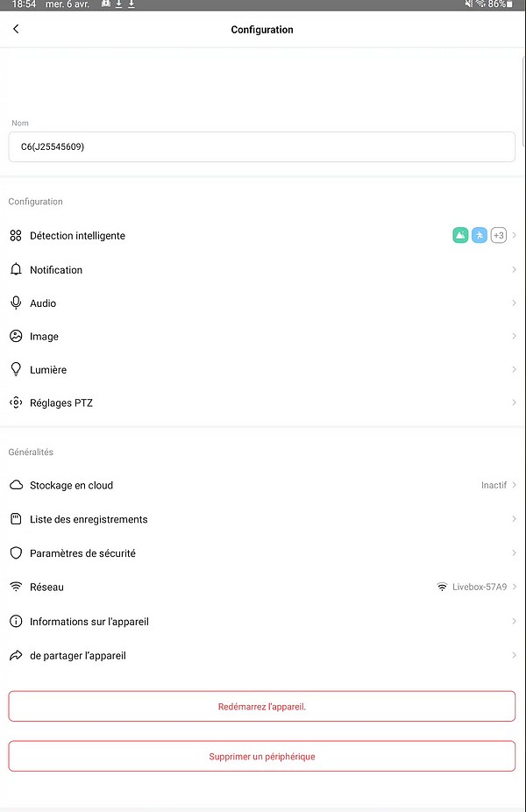Open Réseau chevron next to Livebox-57A9

[x=514, y=587]
